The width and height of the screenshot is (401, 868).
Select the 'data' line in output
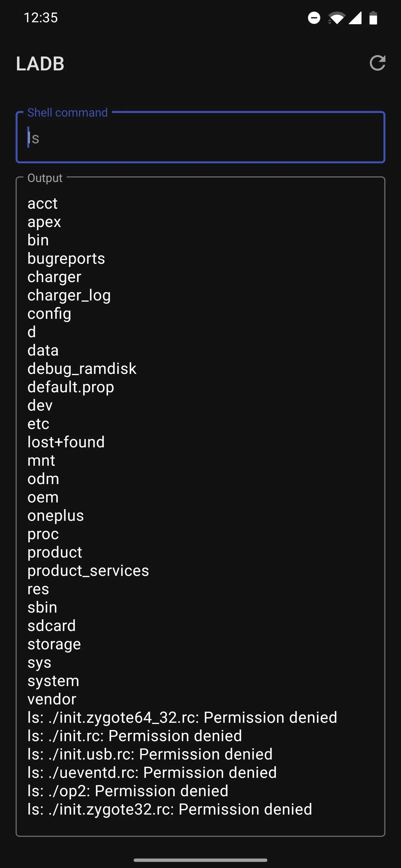tap(43, 350)
